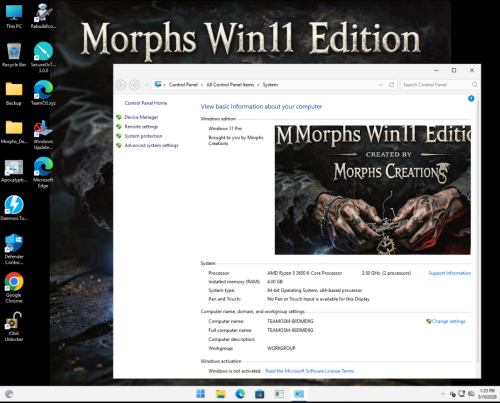Click the refresh icon beside the address bar
The image size is (500, 403).
tap(392, 85)
